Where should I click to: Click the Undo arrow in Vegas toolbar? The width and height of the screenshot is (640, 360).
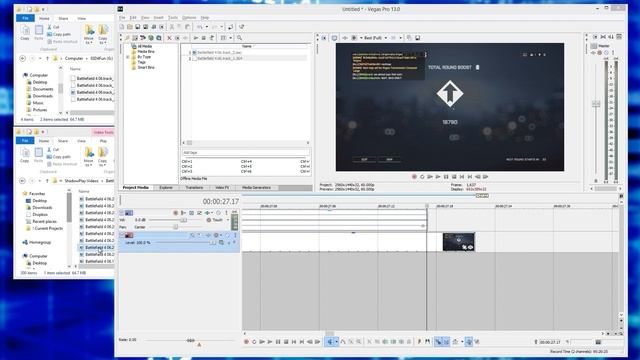click(200, 27)
